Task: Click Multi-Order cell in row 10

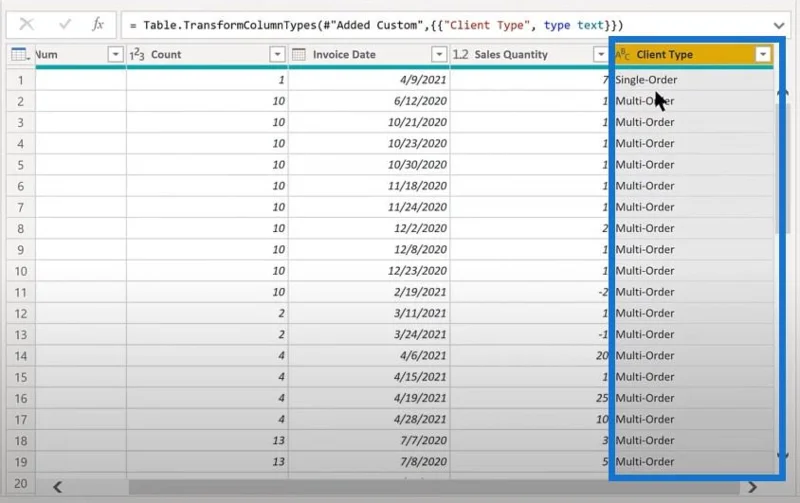Action: tap(693, 271)
